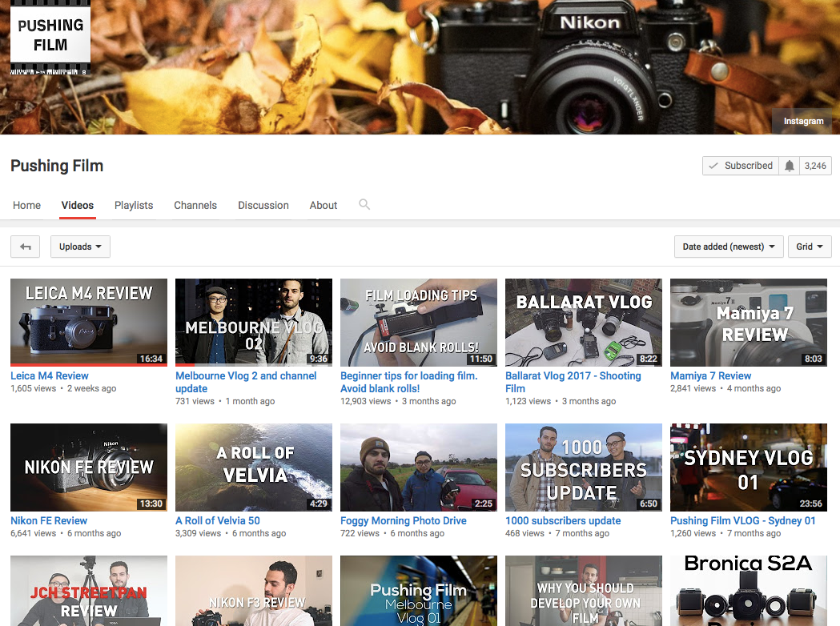Open the Uploads dropdown
The image size is (840, 626).
(x=80, y=247)
